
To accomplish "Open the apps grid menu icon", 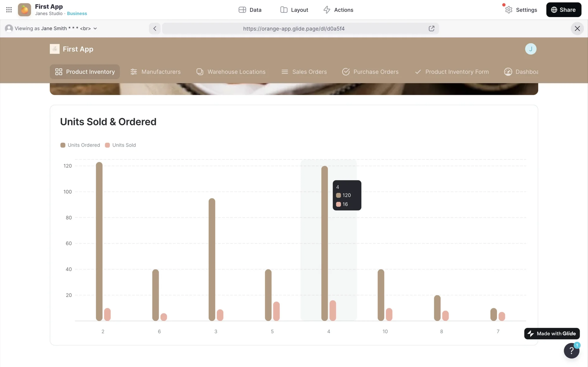I will pos(9,10).
